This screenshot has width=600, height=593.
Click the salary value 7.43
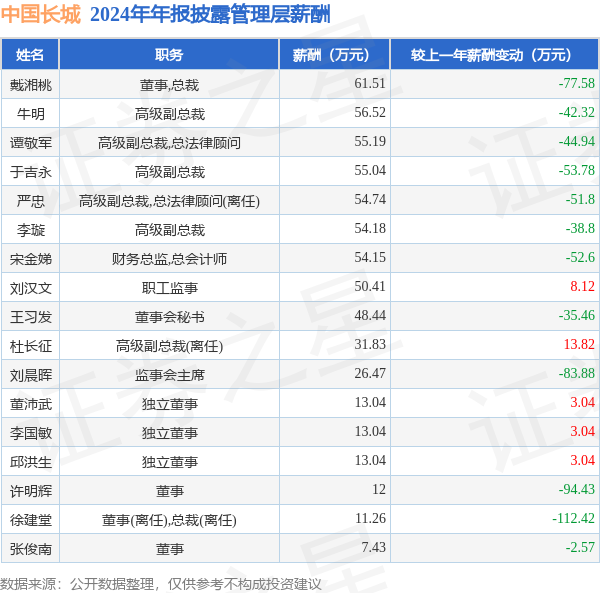pyautogui.click(x=374, y=548)
